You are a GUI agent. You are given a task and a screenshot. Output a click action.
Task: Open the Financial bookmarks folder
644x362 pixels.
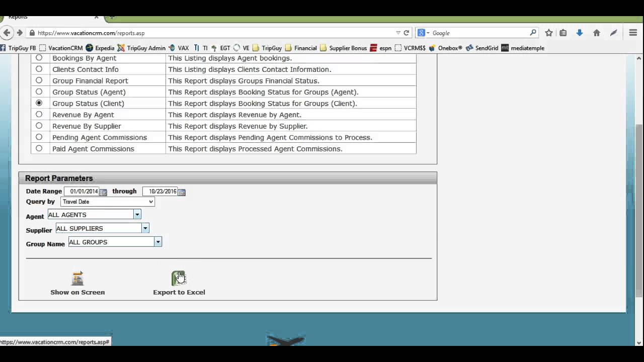click(x=301, y=48)
